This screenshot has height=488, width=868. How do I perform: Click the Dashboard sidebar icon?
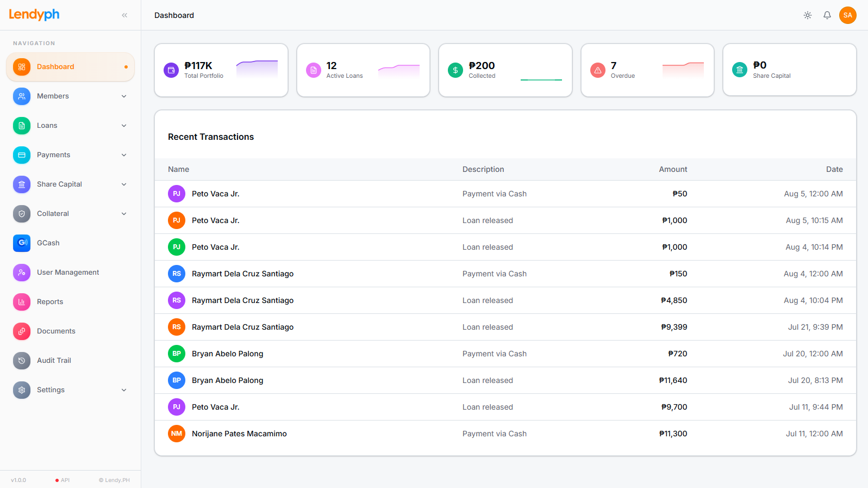pos(22,67)
